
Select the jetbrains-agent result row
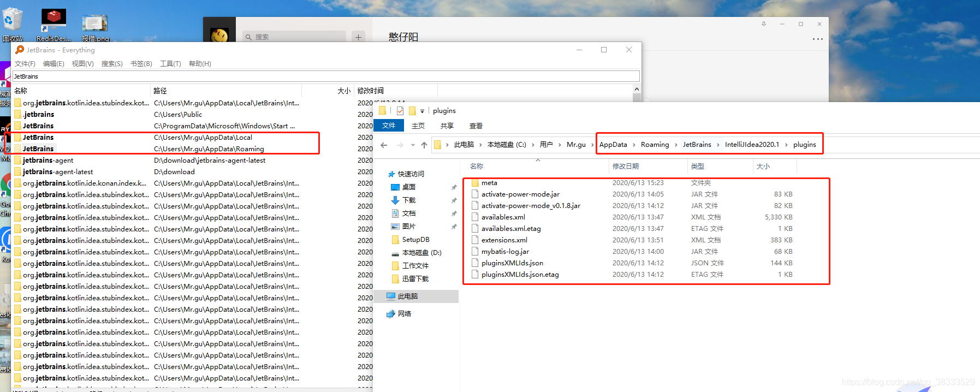pyautogui.click(x=48, y=161)
